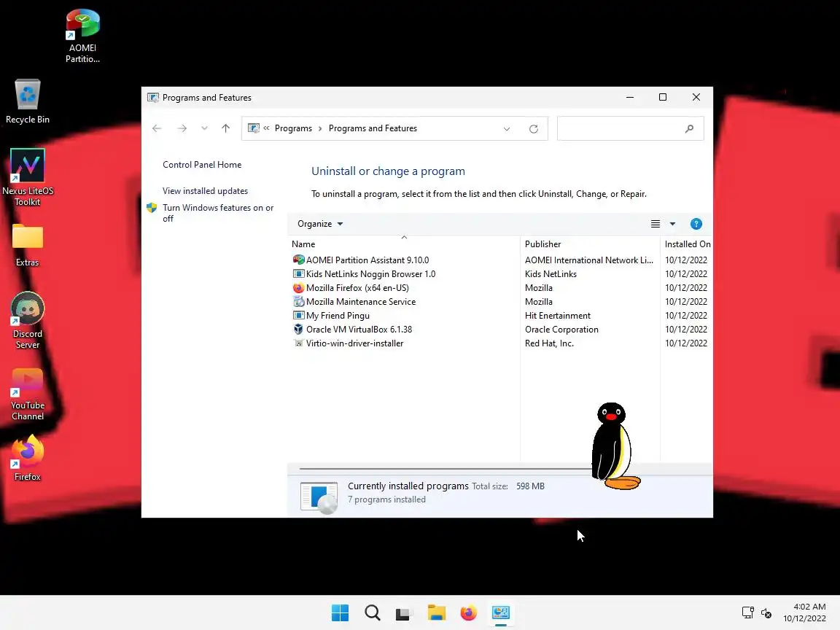This screenshot has height=630, width=840.
Task: Click the Mozilla Firefox program icon in list
Action: click(298, 288)
